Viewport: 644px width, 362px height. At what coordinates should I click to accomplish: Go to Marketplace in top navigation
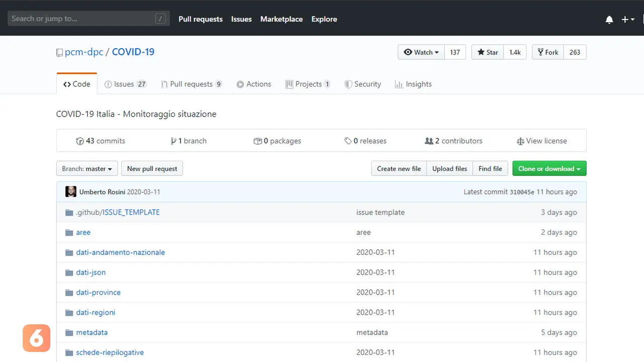(x=281, y=19)
